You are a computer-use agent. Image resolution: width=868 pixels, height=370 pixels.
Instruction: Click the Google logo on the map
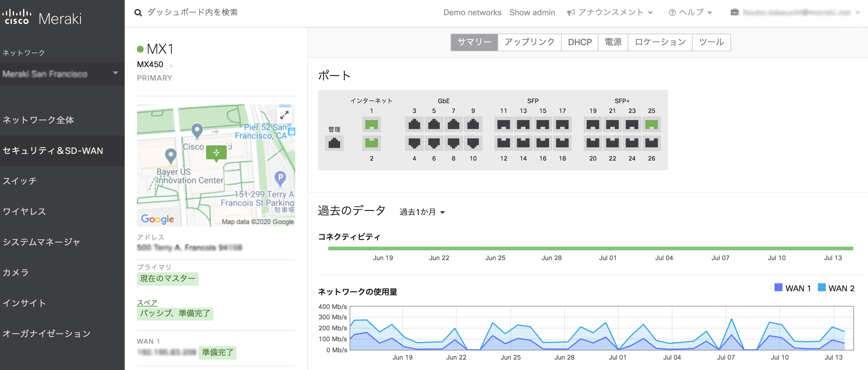157,219
